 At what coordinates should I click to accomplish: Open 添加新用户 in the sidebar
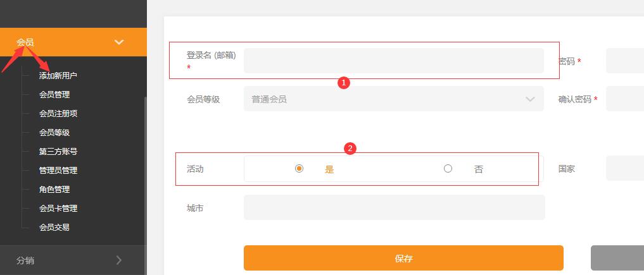pos(58,75)
